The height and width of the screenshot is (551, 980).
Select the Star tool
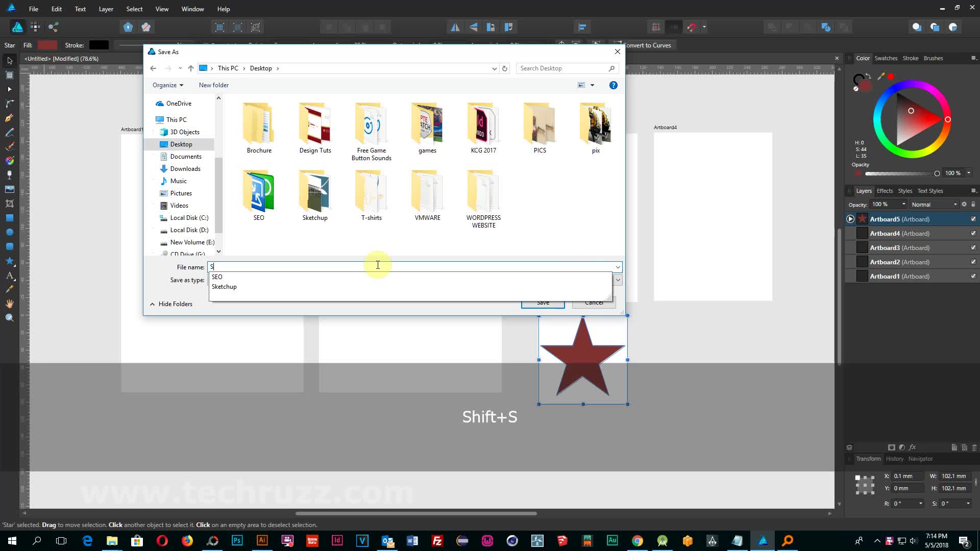click(x=9, y=261)
